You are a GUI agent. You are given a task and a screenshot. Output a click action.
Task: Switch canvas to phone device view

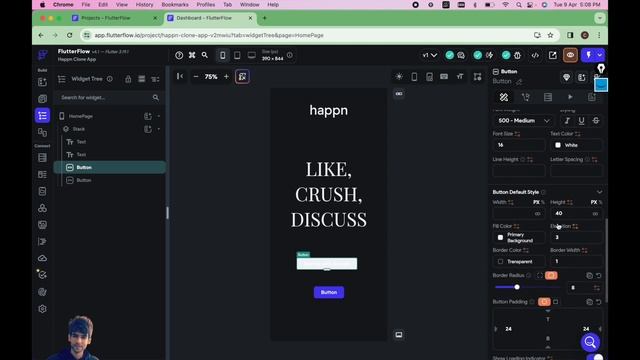[222, 55]
